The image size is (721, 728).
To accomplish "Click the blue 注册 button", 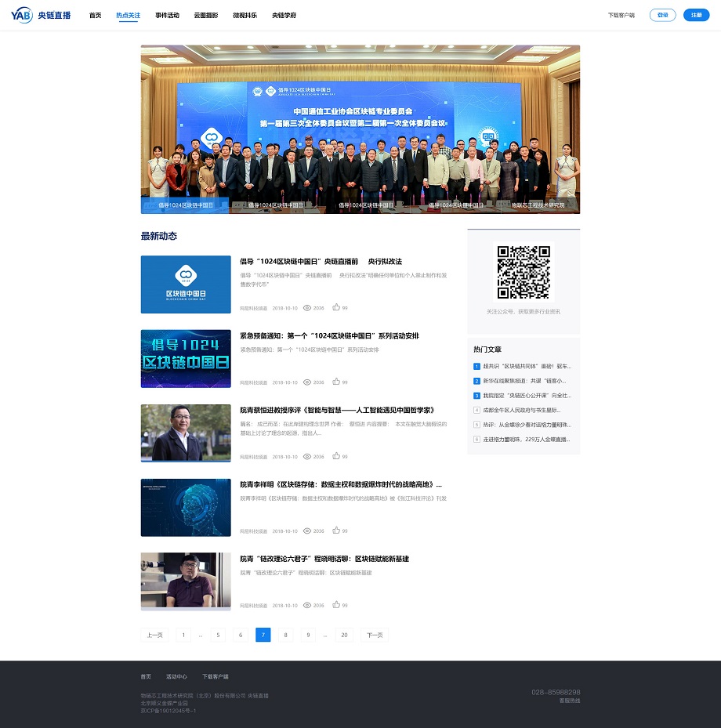I will pos(697,15).
